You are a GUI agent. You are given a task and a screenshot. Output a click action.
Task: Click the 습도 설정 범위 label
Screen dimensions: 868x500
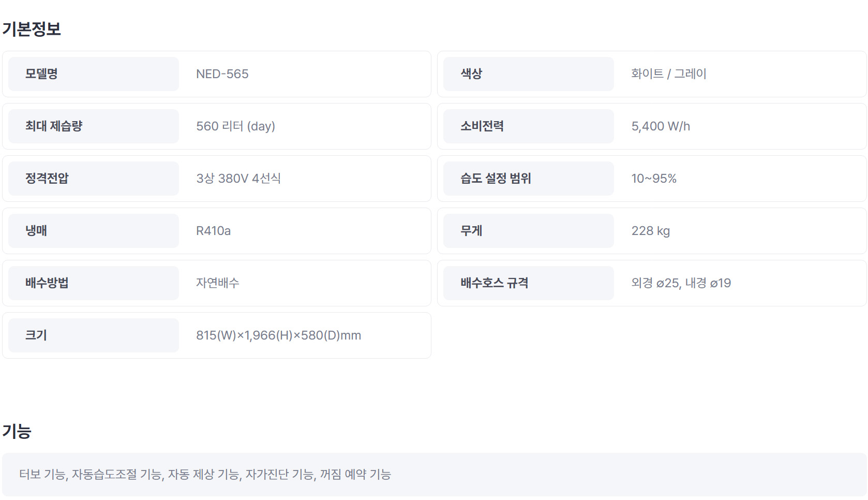(496, 179)
